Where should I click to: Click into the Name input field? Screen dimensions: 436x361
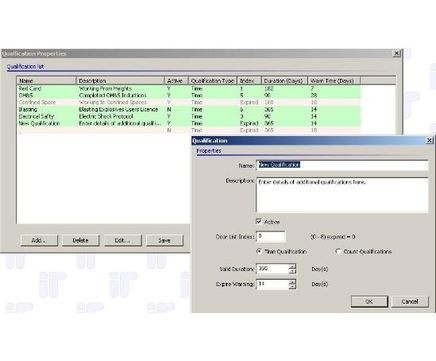point(342,165)
